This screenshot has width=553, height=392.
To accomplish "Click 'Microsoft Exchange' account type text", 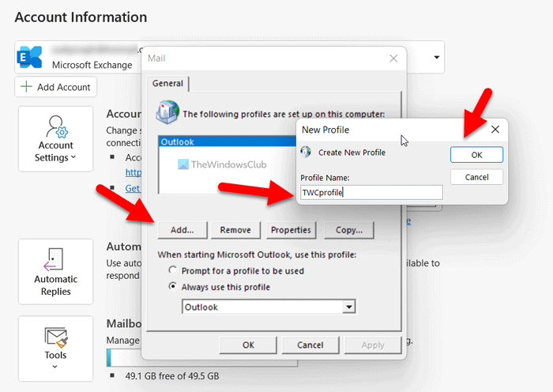I will 92,65.
